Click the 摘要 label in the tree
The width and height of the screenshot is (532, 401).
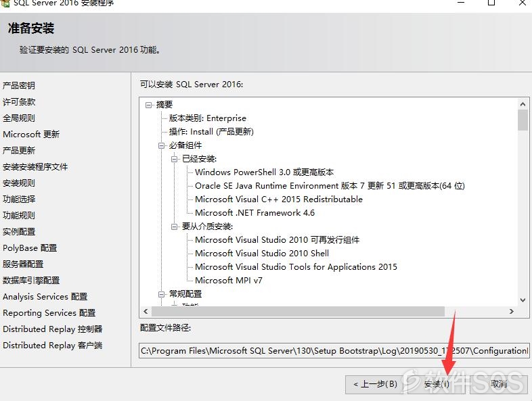(164, 105)
